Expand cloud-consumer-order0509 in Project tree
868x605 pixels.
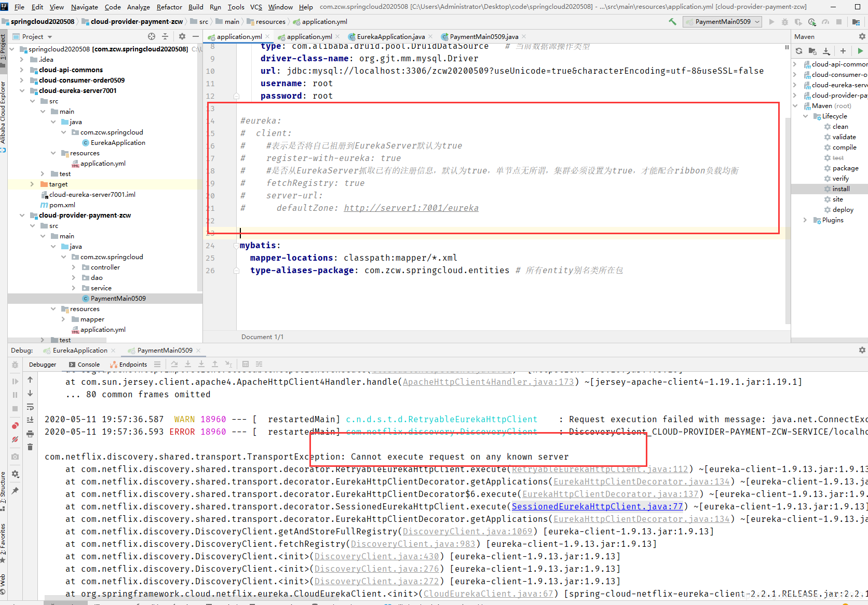22,80
